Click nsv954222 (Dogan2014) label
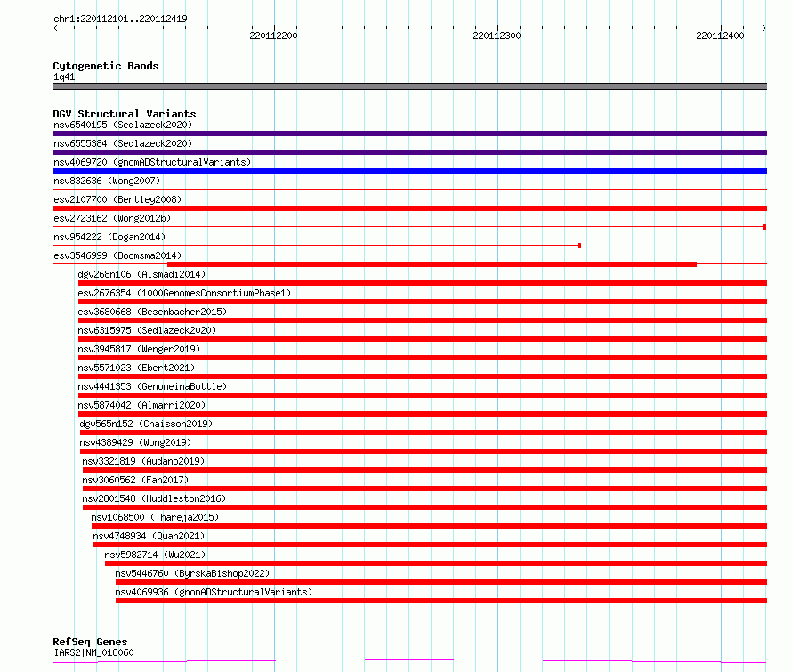 109,237
